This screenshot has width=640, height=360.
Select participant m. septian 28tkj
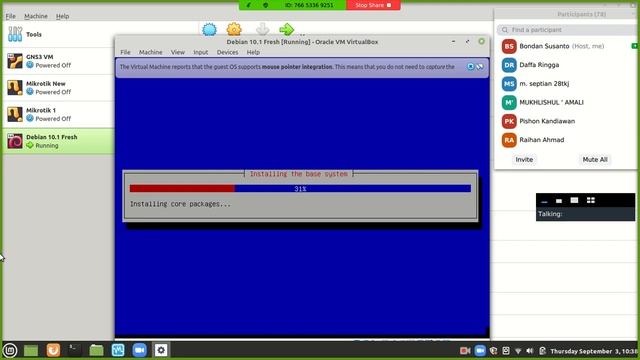pos(567,84)
